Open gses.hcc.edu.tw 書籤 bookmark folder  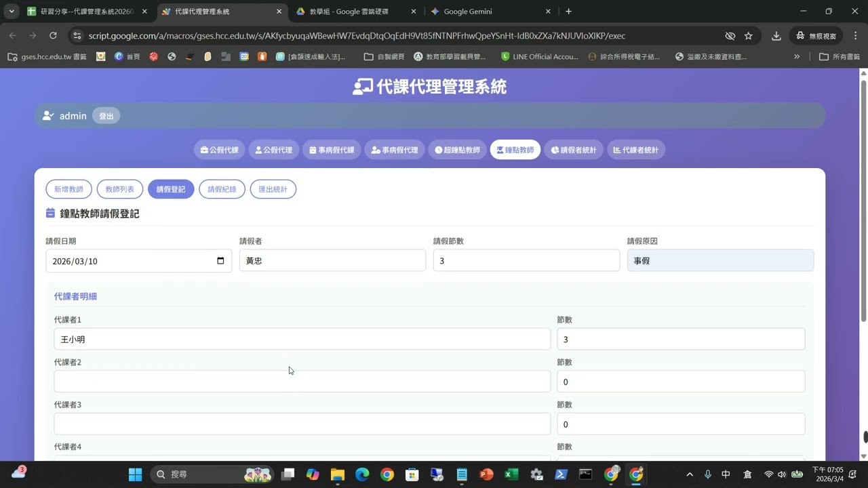pos(47,57)
